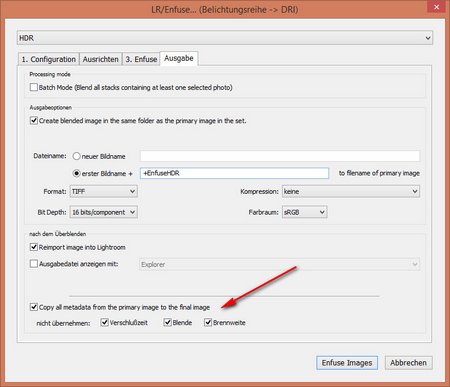The image size is (450, 387).
Task: Open the Bit Depth dropdown
Action: [103, 212]
